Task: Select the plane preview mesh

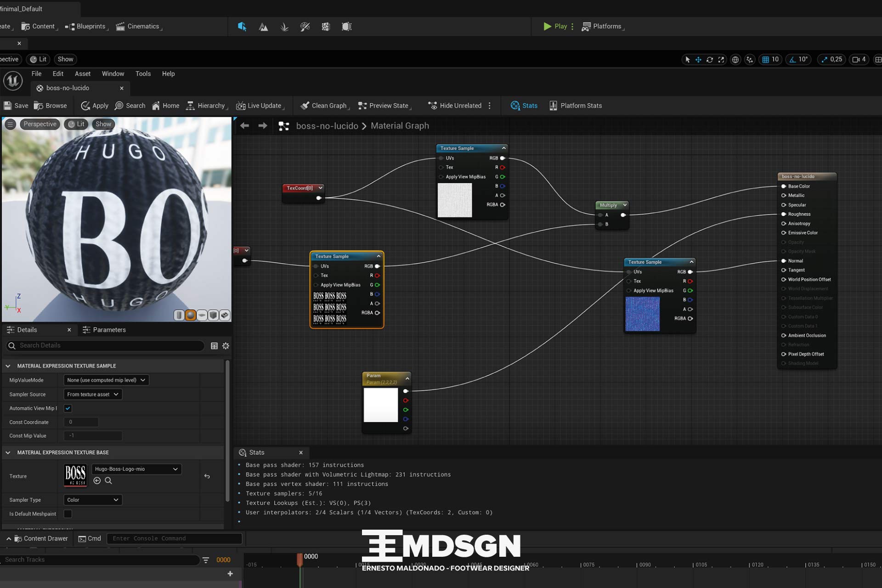Action: tap(202, 315)
